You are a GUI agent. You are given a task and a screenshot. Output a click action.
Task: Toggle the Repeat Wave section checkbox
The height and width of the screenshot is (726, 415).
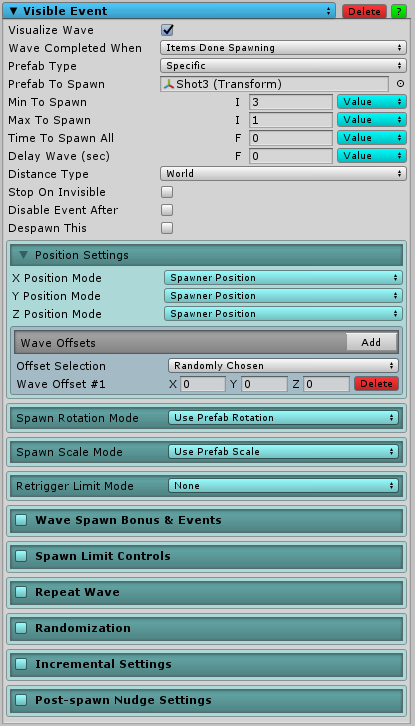21,592
